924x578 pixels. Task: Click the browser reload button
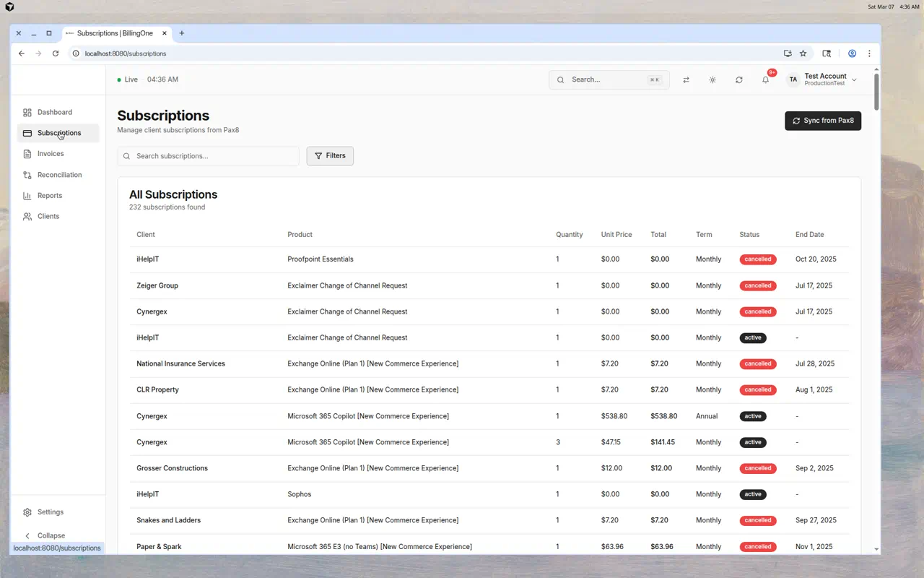(55, 53)
